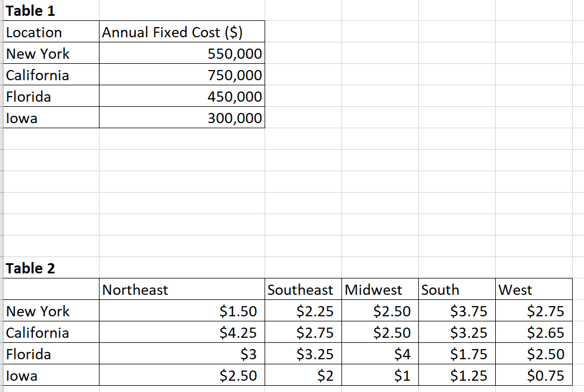Select the Midwest column header
This screenshot has height=392, width=584.
pos(380,289)
